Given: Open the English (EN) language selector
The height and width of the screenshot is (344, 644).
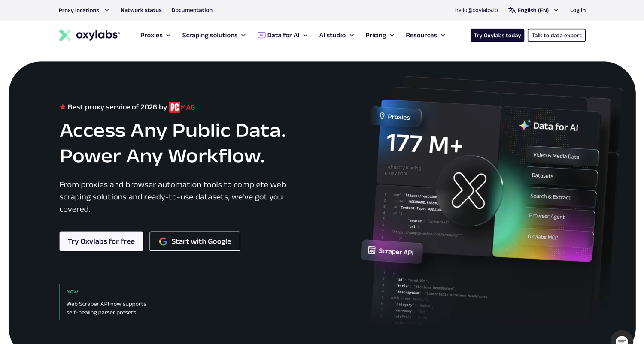Looking at the screenshot, I should (x=533, y=10).
